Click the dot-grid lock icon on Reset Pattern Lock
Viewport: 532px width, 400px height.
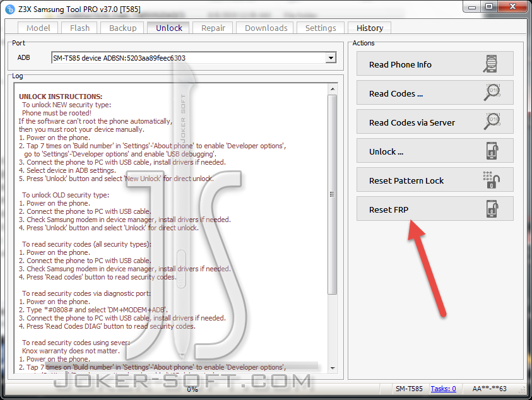(492, 180)
